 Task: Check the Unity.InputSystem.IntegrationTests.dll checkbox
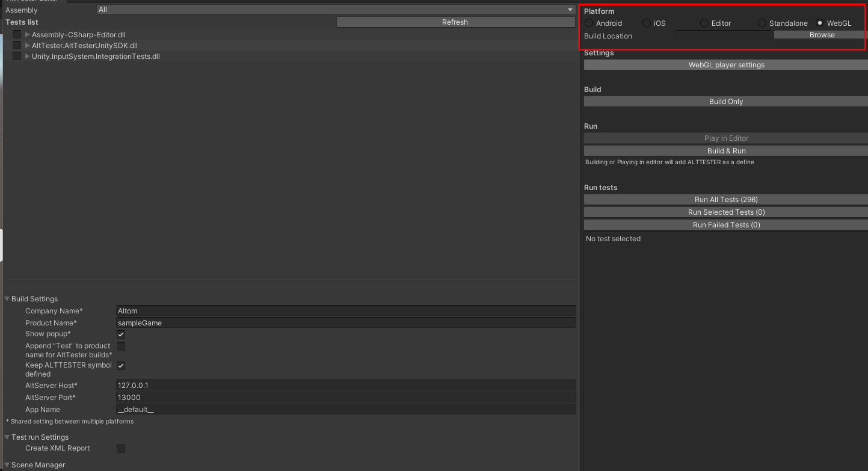point(16,56)
